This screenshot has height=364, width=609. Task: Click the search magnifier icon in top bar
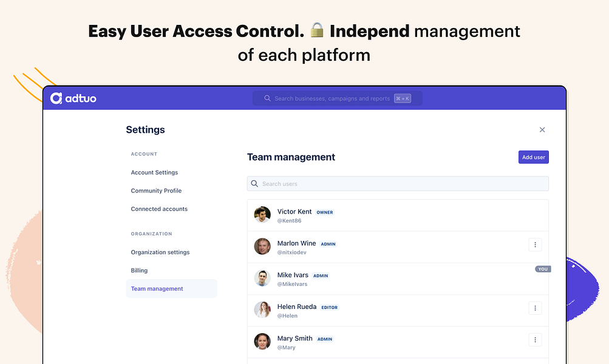coord(267,98)
